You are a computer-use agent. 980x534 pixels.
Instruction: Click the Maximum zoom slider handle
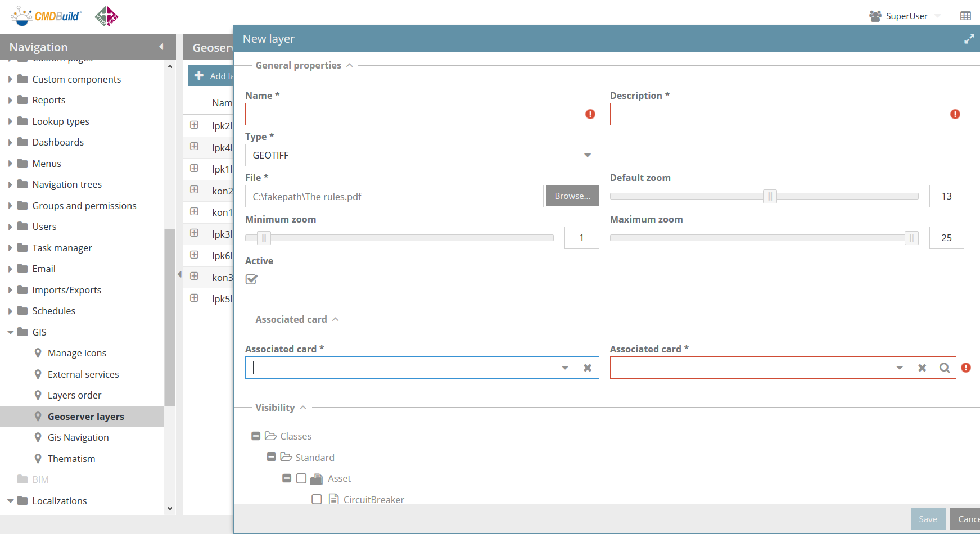point(911,238)
